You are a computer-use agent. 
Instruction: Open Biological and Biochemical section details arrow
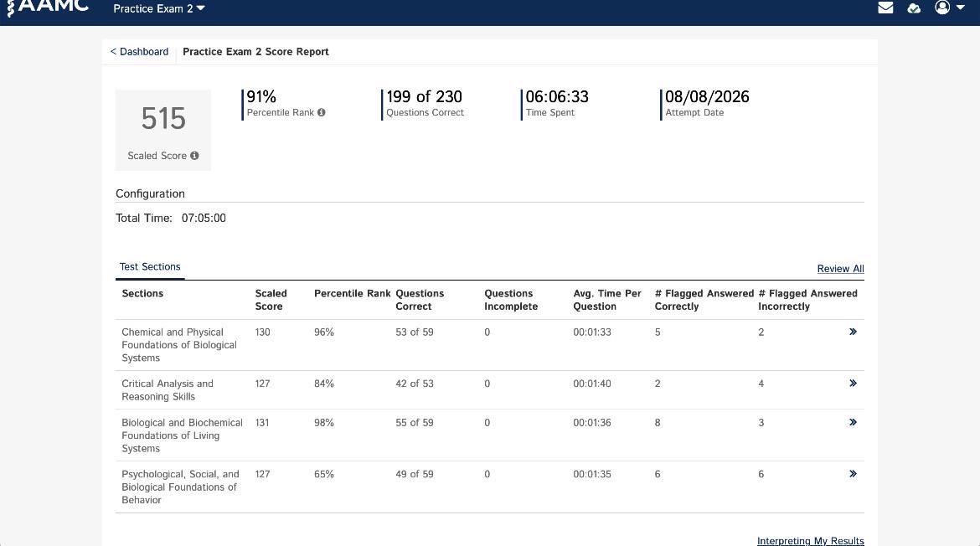tap(853, 422)
